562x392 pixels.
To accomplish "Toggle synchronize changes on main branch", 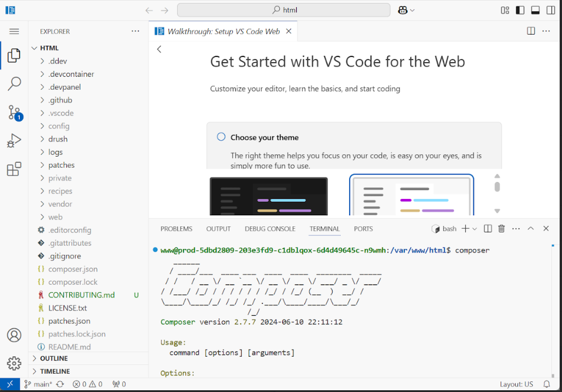I will click(61, 384).
